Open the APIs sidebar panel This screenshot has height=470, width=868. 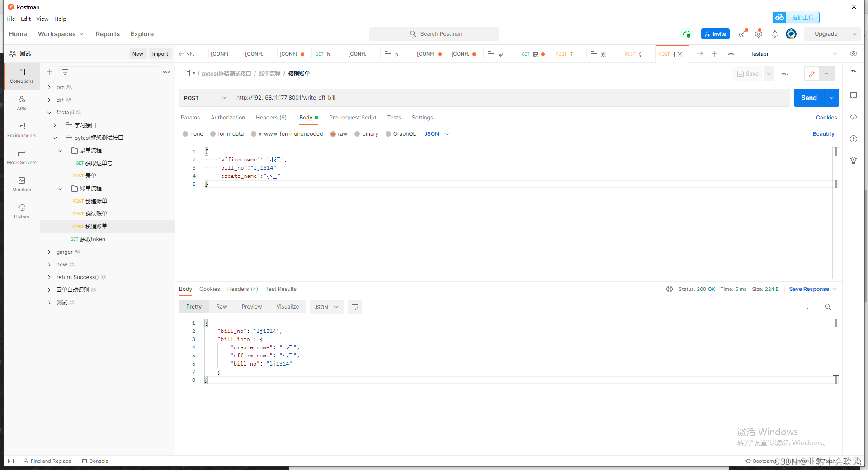click(x=22, y=103)
